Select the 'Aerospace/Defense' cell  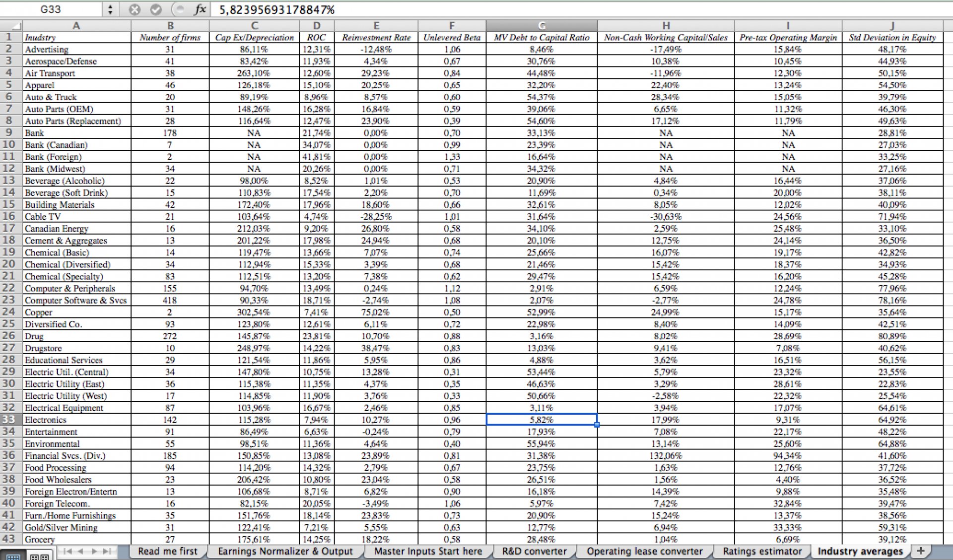click(76, 61)
